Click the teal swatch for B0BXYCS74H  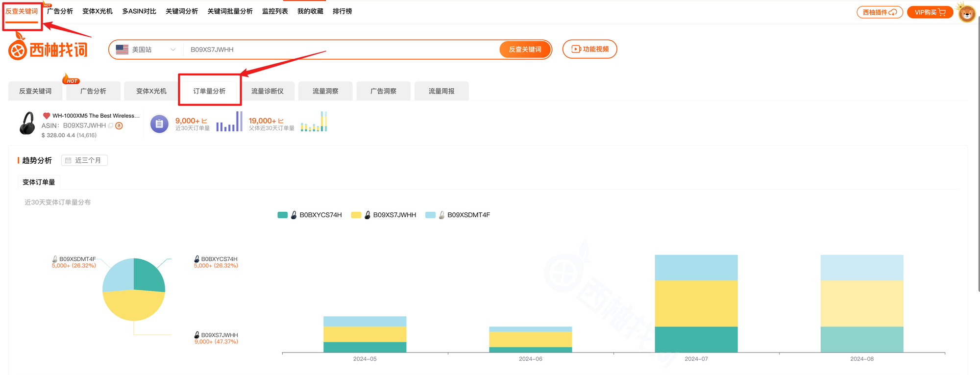point(282,215)
